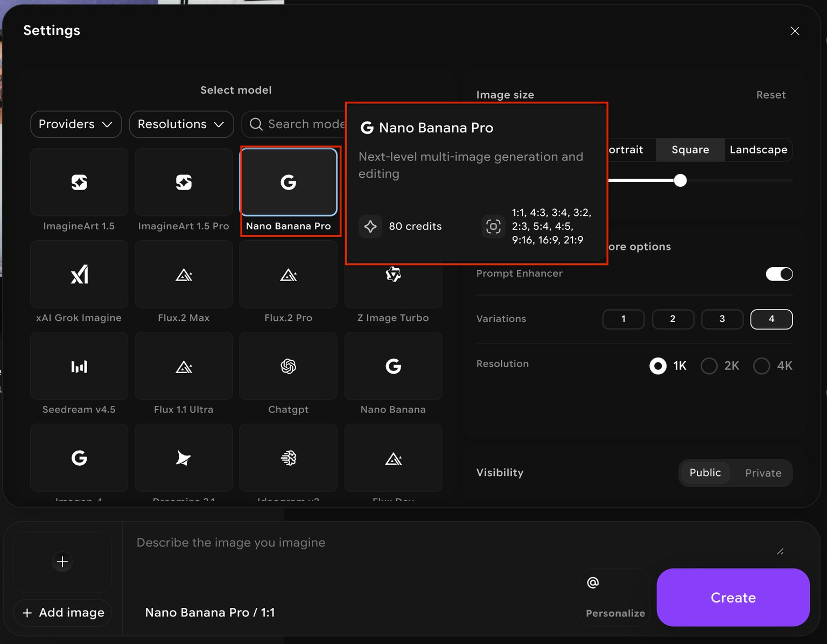This screenshot has width=827, height=644.
Task: Click the Select model heading
Action: point(236,90)
